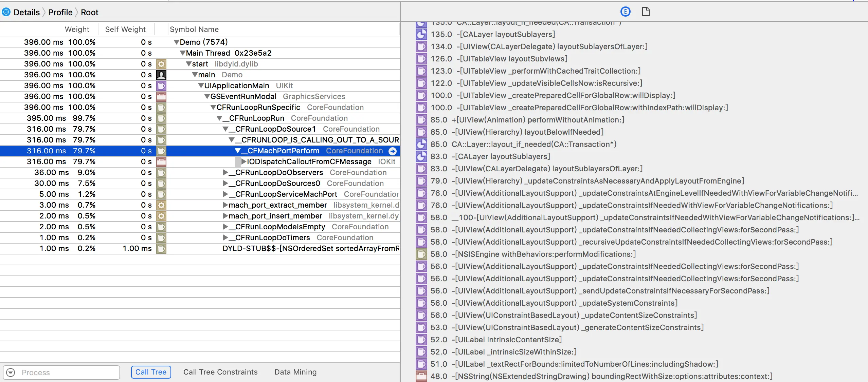Select Profile in the breadcrumb path
The width and height of the screenshot is (868, 382).
(60, 13)
